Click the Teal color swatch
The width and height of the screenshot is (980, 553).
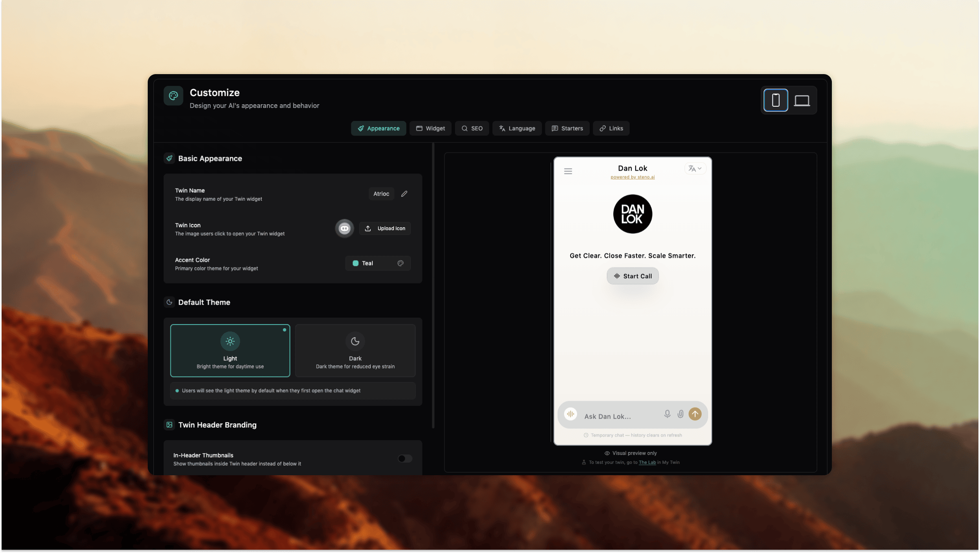(355, 263)
